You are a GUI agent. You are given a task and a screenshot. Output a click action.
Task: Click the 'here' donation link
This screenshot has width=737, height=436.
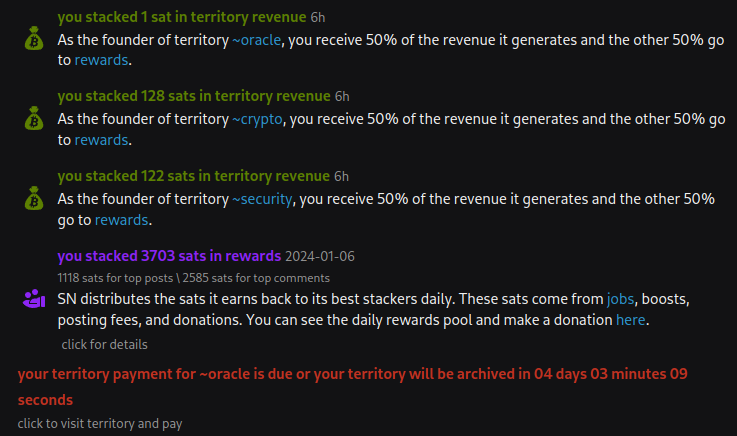[630, 320]
